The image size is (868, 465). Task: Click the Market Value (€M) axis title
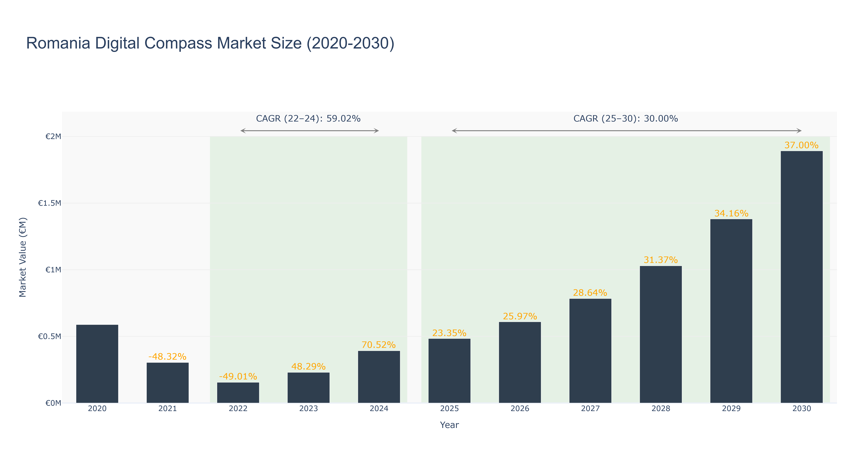(x=23, y=257)
